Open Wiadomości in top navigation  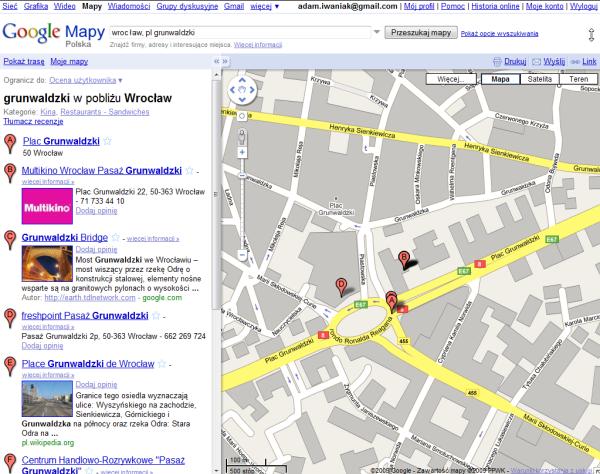[129, 6]
